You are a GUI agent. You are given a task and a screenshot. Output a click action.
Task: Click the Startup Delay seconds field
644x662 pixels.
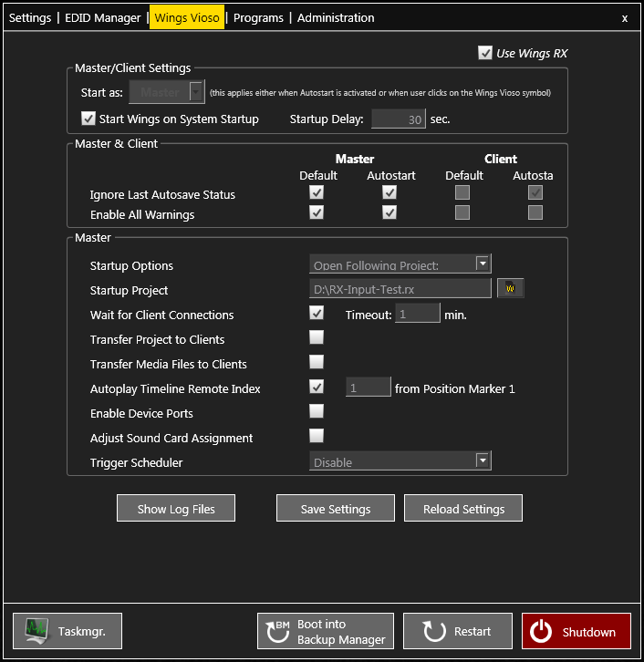coord(399,119)
